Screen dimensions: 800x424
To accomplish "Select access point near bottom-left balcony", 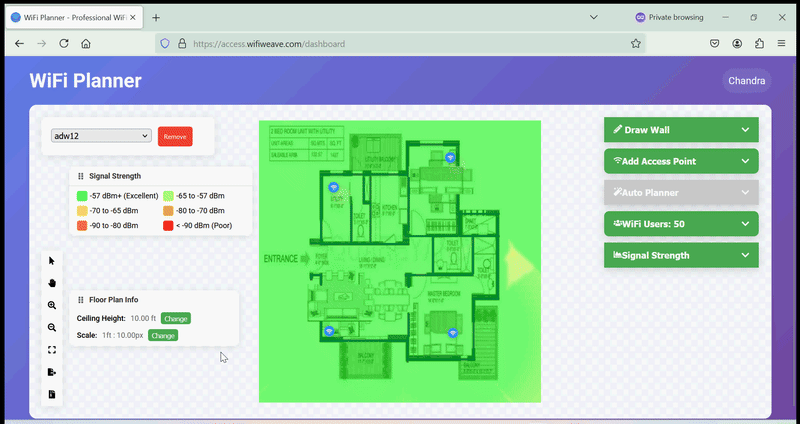I will tap(330, 331).
